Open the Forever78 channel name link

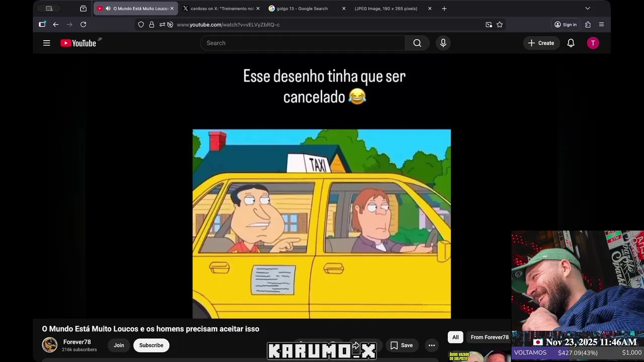point(77,342)
